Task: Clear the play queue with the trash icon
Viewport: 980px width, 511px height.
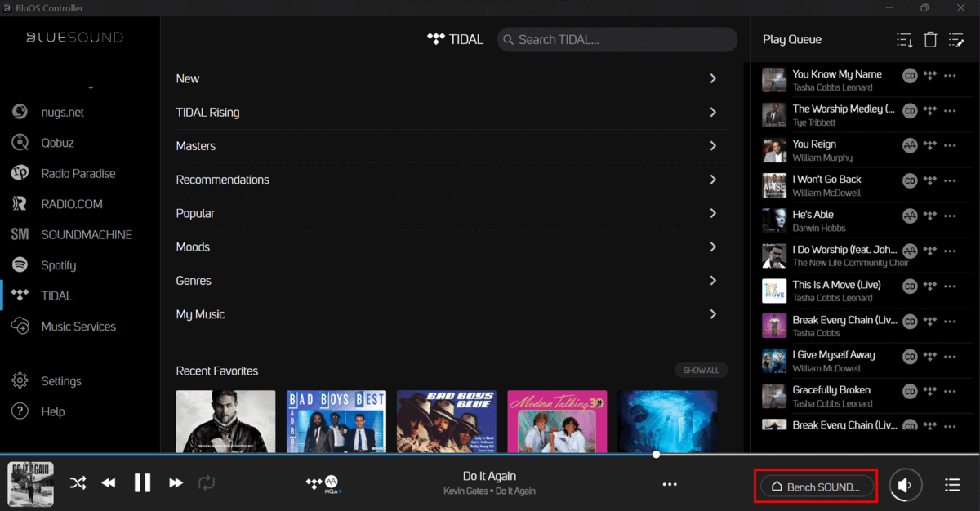Action: click(x=930, y=39)
